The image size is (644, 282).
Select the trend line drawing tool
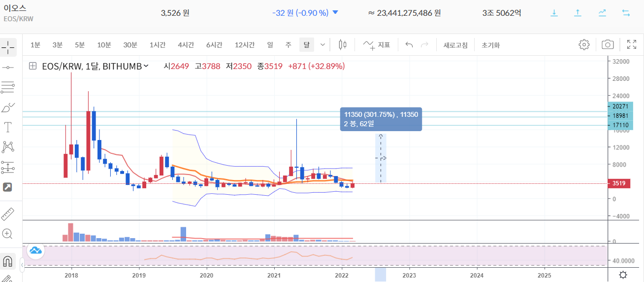[x=8, y=67]
